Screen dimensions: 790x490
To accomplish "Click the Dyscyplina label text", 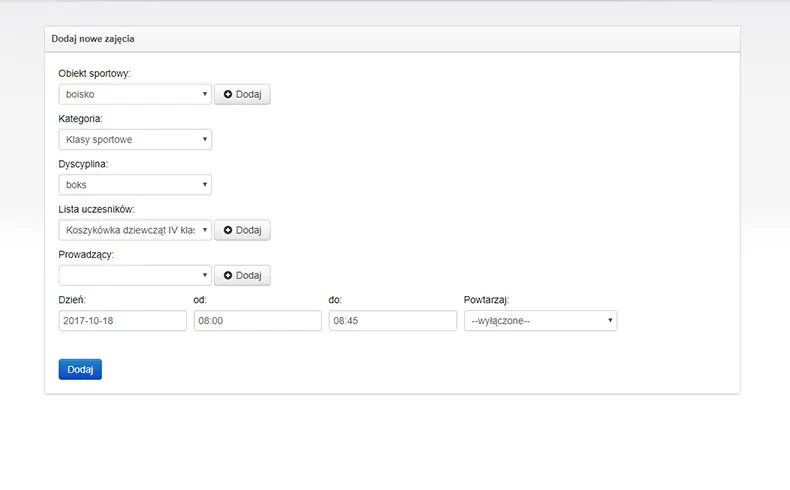I will [83, 164].
